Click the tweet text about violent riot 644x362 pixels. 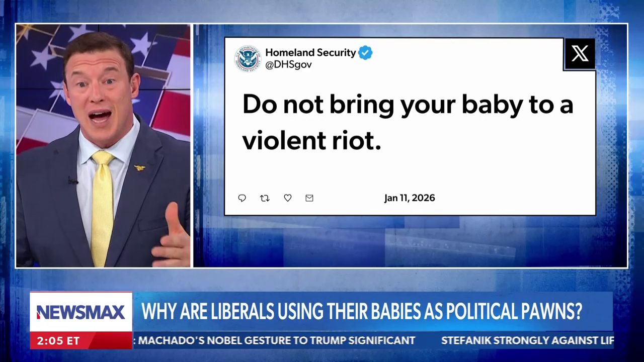click(408, 122)
